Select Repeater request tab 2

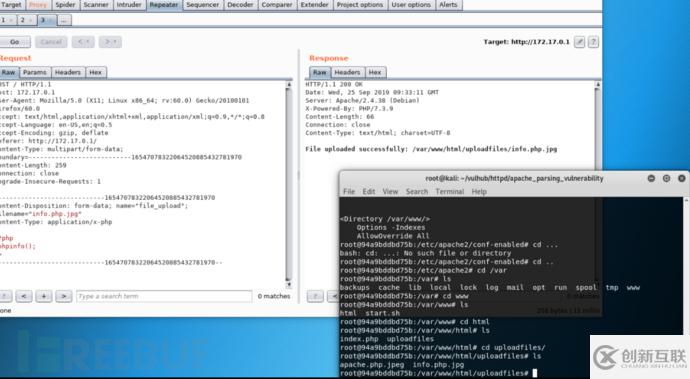(26, 20)
